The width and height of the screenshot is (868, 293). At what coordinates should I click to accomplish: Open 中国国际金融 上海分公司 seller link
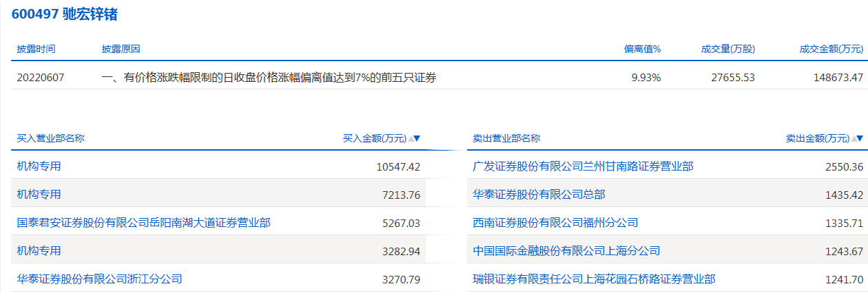click(566, 251)
